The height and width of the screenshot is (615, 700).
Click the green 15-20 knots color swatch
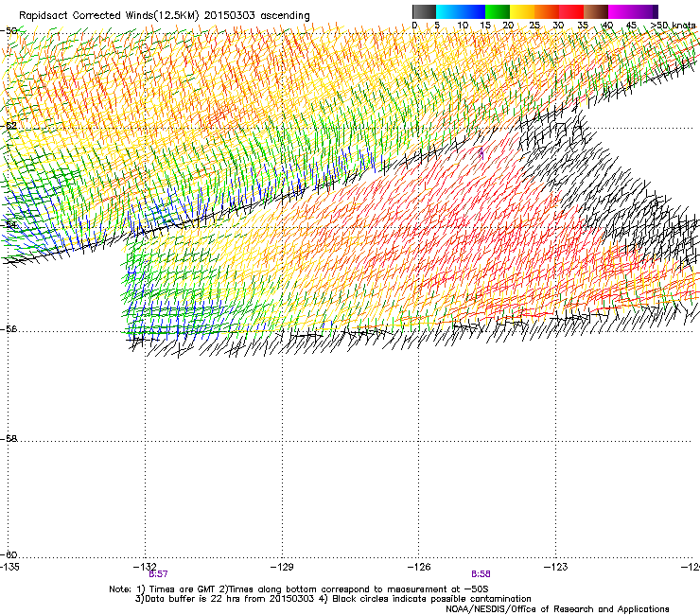[498, 11]
